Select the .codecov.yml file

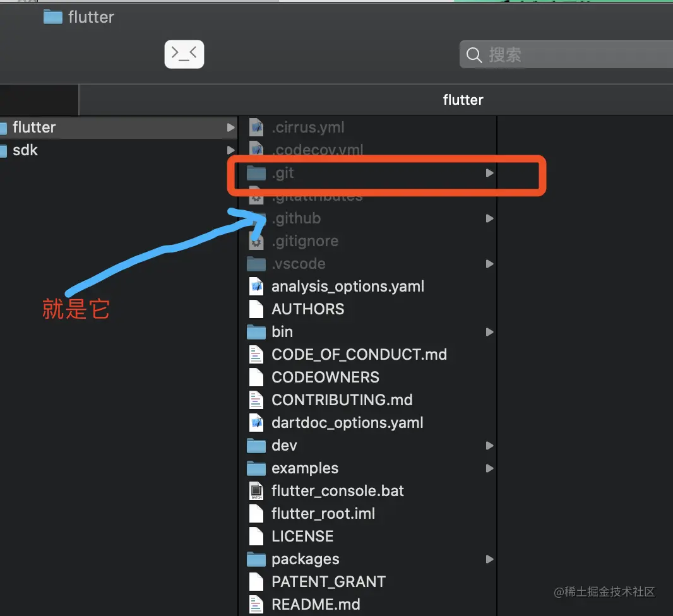click(317, 150)
